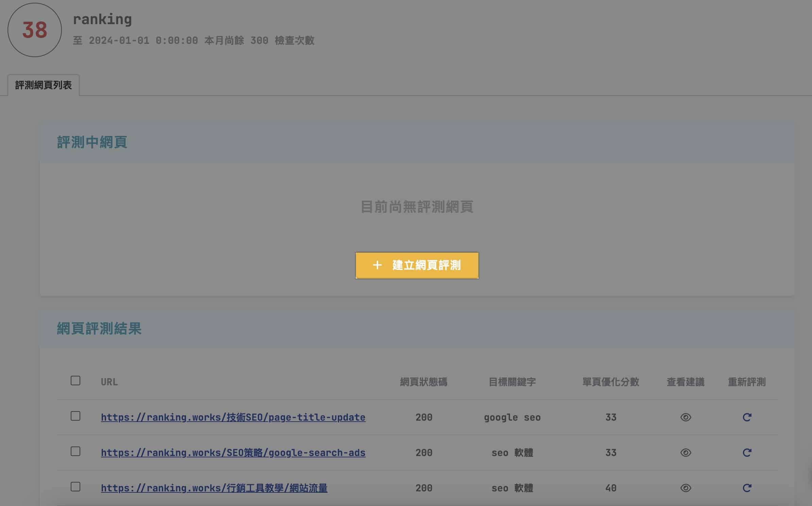The image size is (812, 506).
Task: Click the 38 score circle
Action: click(x=35, y=30)
